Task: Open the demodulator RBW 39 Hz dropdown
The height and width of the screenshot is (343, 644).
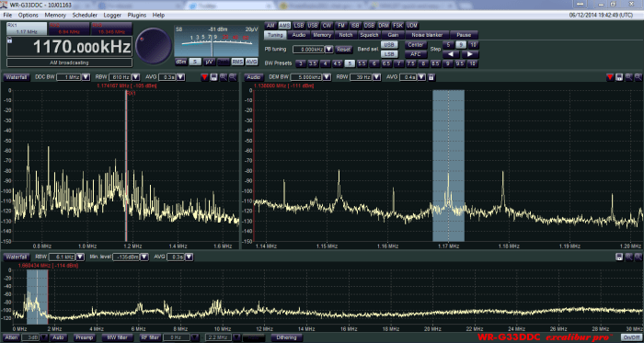Action: (376, 77)
